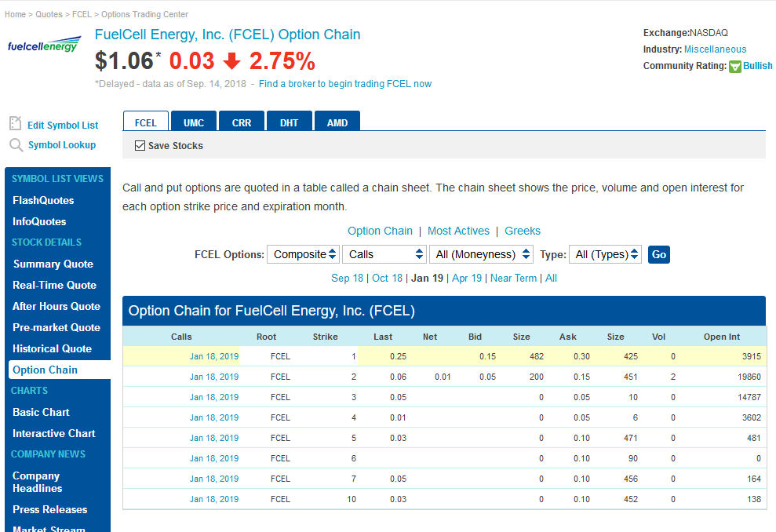Open the Quotes breadcrumb link

(x=49, y=14)
